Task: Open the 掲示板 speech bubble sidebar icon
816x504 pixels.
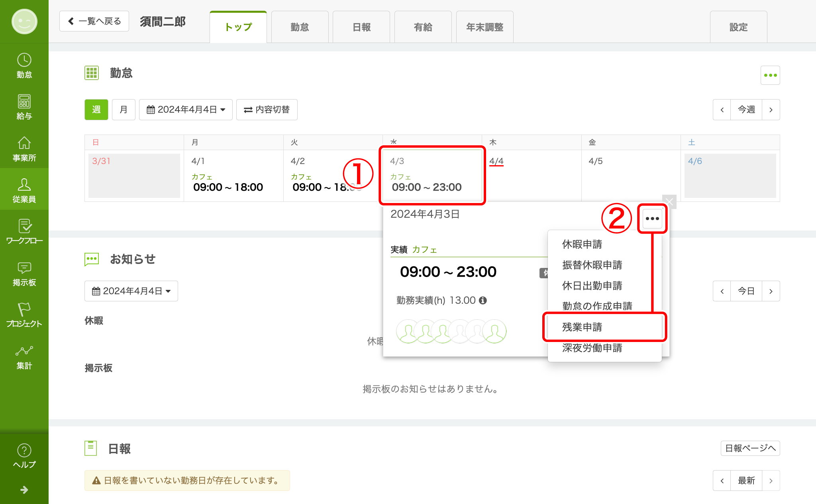Action: click(24, 273)
